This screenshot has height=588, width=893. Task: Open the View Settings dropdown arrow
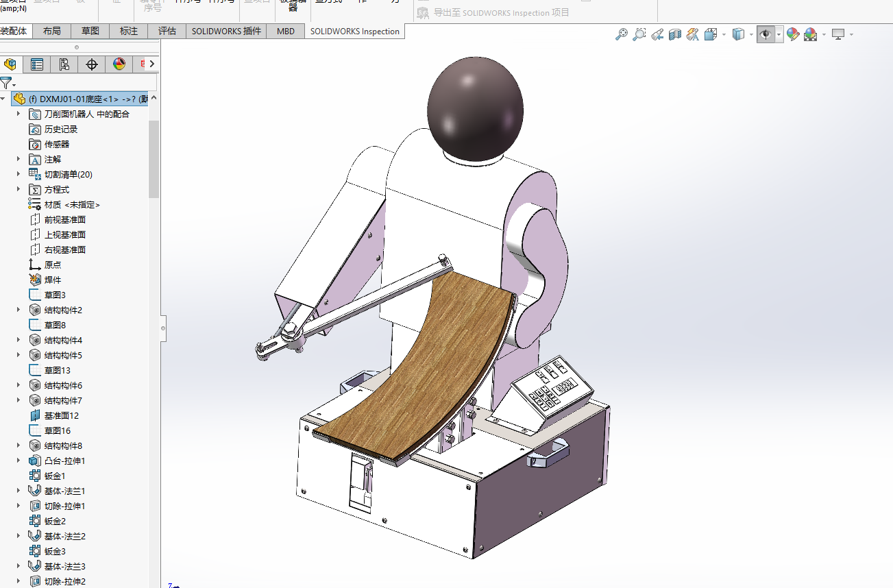[852, 34]
